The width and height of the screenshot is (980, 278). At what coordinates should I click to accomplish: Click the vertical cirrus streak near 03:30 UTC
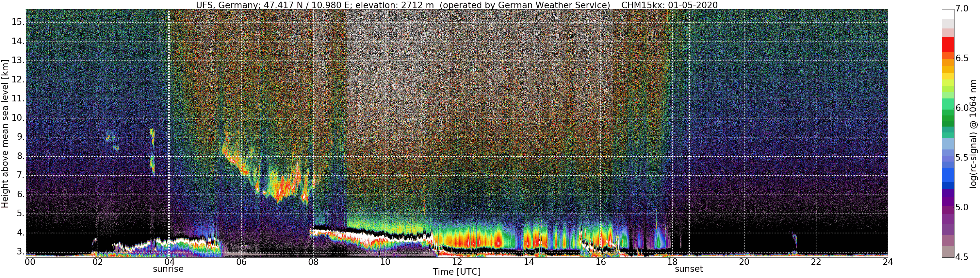pos(153,151)
